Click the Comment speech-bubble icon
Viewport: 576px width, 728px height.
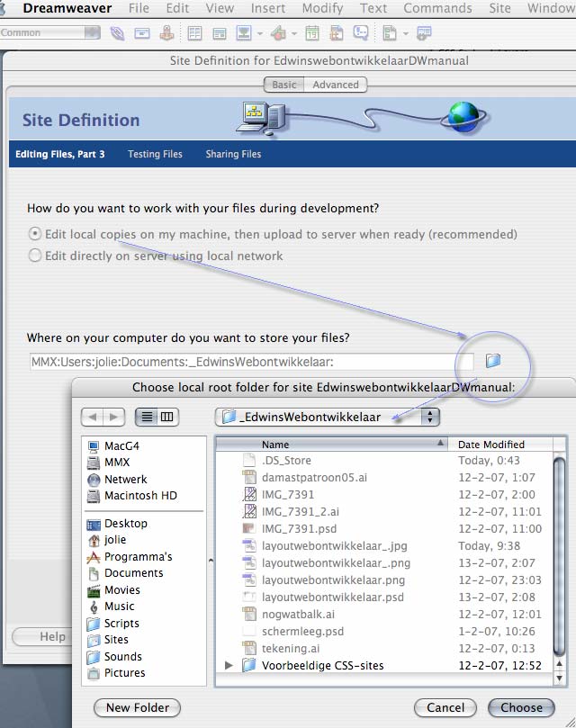point(361,32)
